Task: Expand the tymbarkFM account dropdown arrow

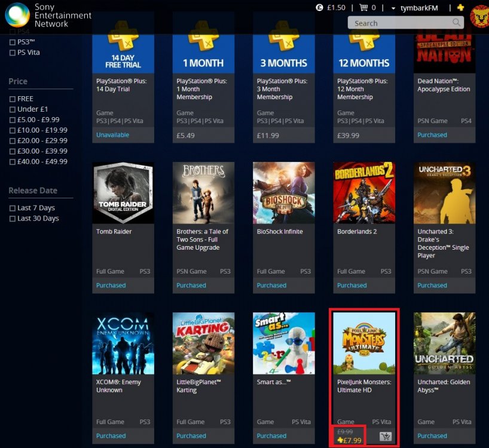Action: tap(393, 8)
